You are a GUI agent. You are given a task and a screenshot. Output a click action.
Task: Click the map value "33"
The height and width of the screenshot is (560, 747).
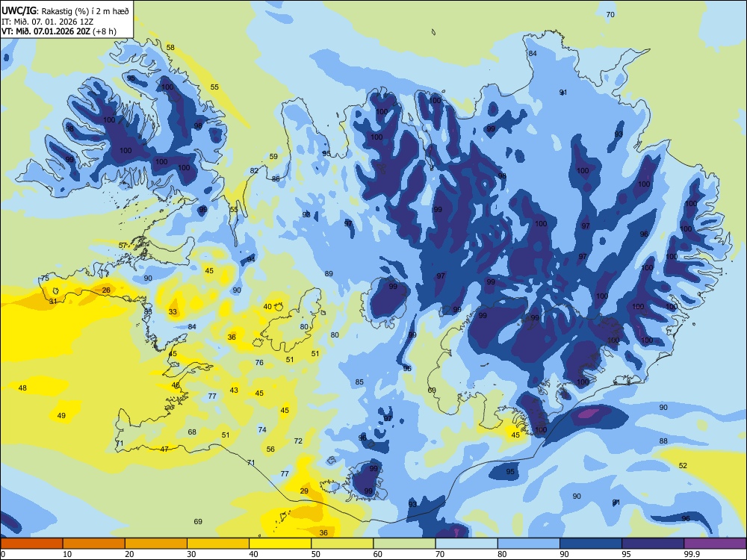click(x=173, y=312)
